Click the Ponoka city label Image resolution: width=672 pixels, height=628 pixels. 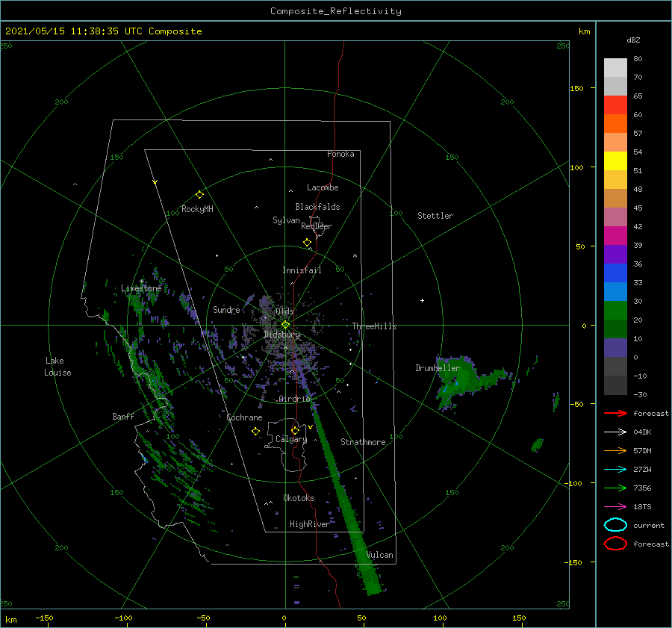tap(340, 154)
